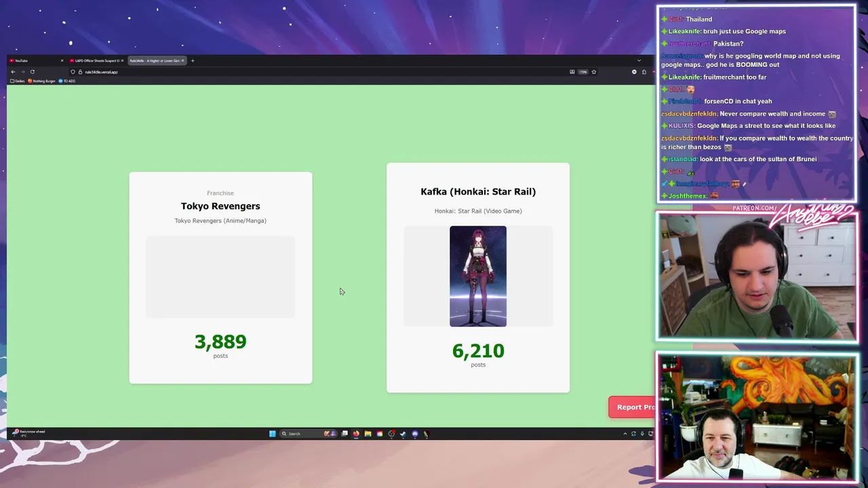The image size is (868, 488).
Task: Click the sync arrows system tray icon
Action: [634, 434]
